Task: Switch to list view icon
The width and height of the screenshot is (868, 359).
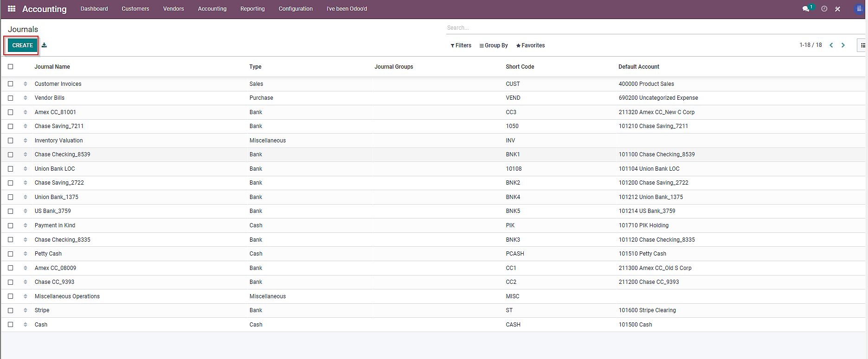Action: tap(862, 45)
